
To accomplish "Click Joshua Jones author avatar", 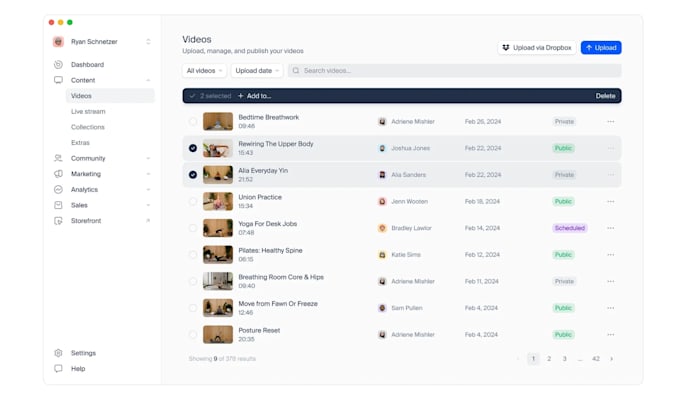I will (382, 148).
